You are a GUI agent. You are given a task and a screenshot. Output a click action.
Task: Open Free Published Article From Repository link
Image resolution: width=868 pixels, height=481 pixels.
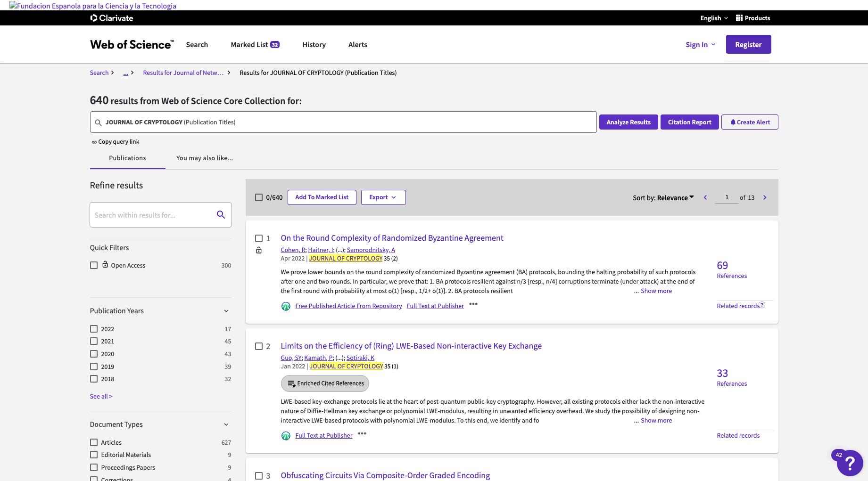(x=348, y=306)
